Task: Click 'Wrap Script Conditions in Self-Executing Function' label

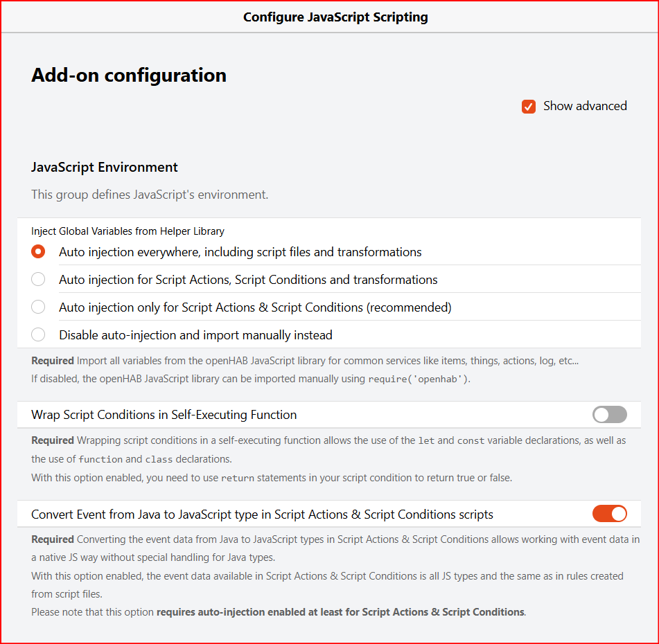Action: pyautogui.click(x=164, y=415)
